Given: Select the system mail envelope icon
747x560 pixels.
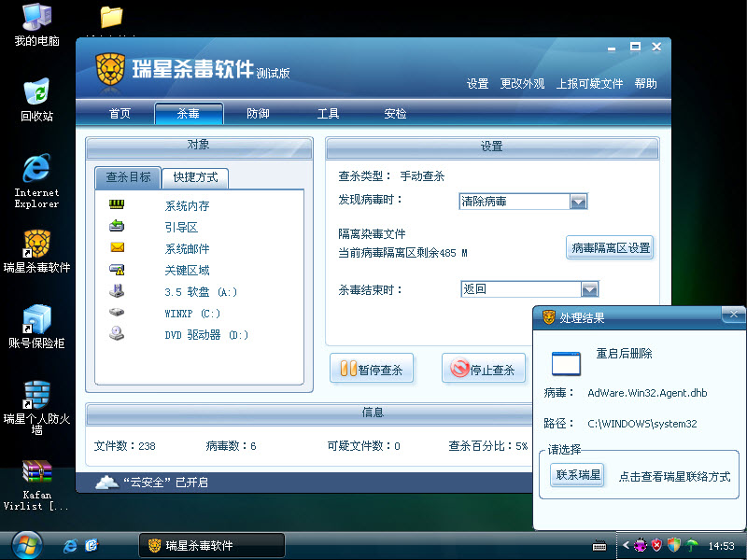Looking at the screenshot, I should click(x=118, y=247).
